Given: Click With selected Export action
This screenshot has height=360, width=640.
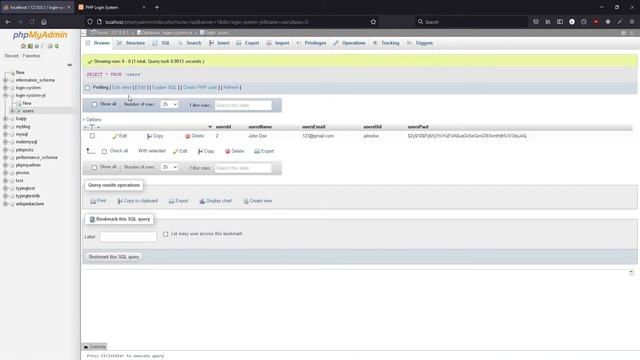Looking at the screenshot, I should [x=264, y=151].
